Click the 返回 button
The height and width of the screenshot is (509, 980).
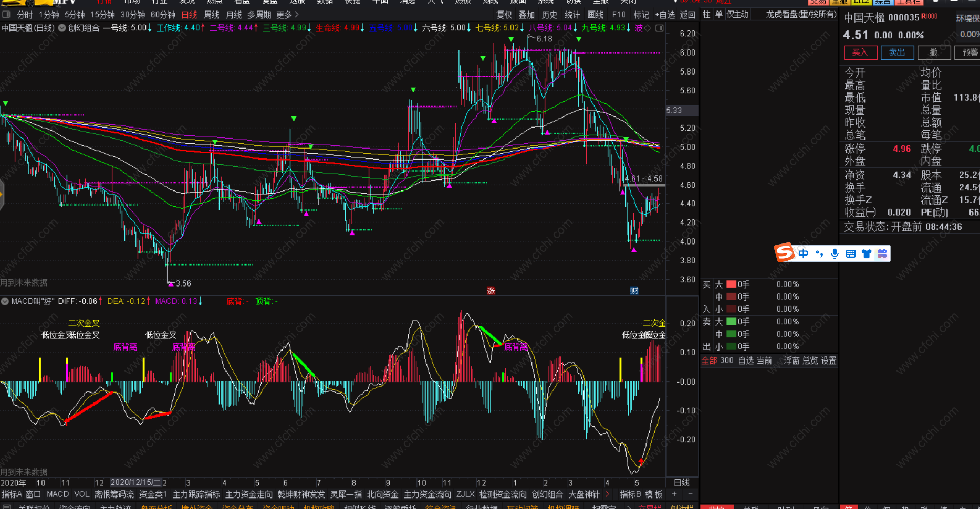pos(687,15)
